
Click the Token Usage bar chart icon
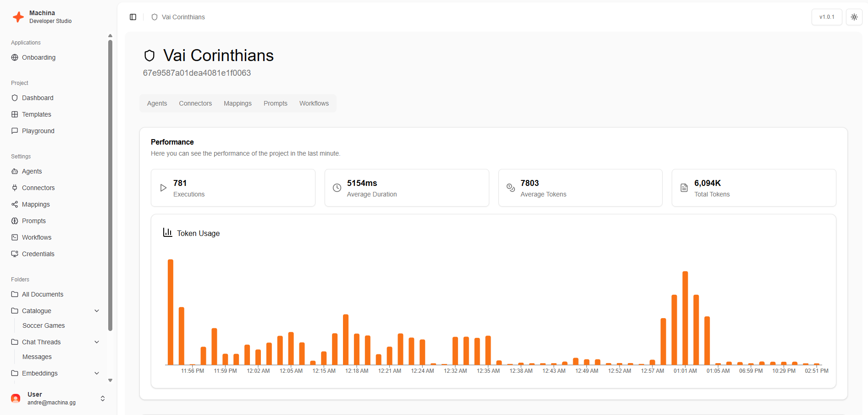[x=168, y=232]
